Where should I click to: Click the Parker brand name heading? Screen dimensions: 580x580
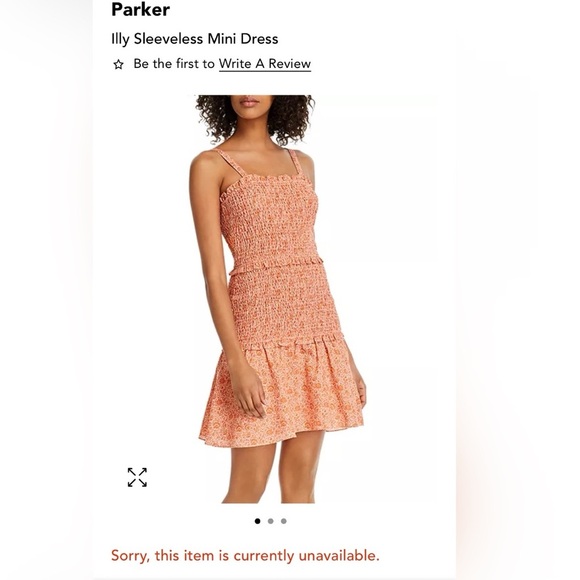[x=141, y=9]
